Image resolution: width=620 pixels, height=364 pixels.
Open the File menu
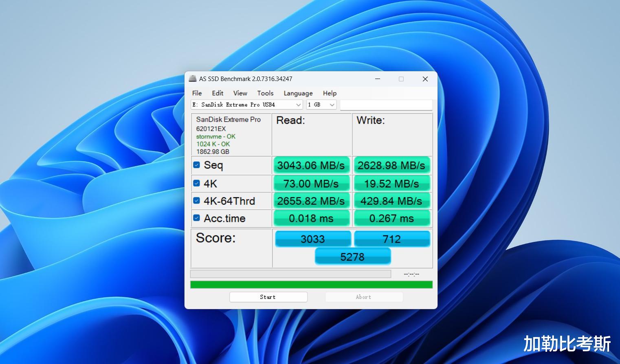point(197,93)
